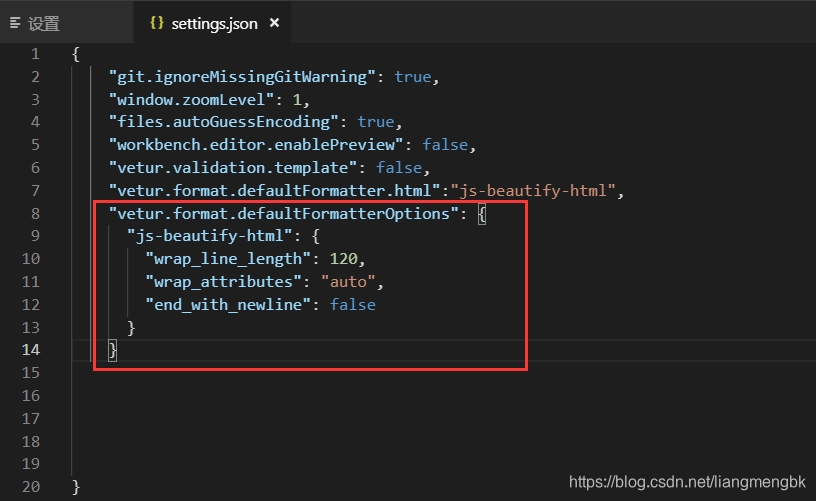
Task: Click the "js-beautify-html" string value on line 7
Action: [x=533, y=190]
